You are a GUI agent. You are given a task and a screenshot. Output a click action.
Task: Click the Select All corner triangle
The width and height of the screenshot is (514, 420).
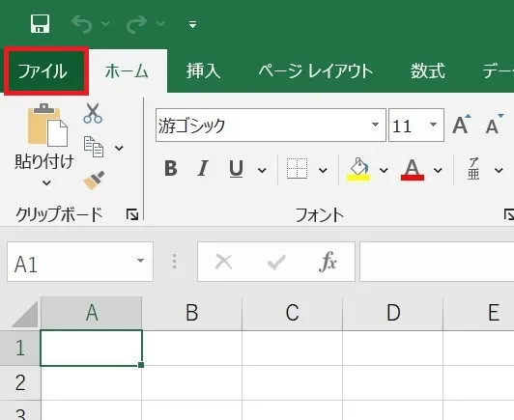(x=25, y=315)
